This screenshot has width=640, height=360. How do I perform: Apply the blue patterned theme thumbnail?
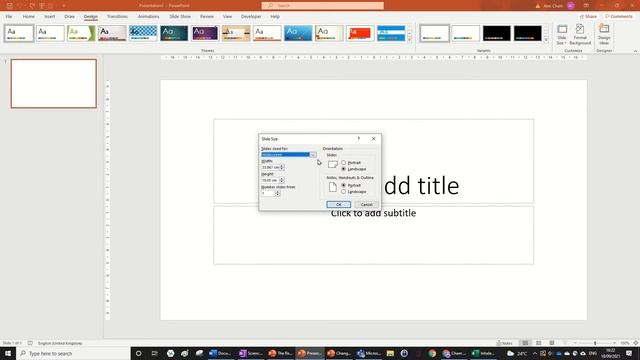tap(143, 33)
